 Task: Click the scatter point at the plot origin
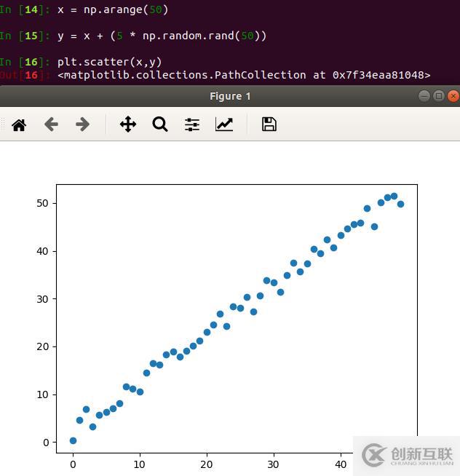(73, 440)
